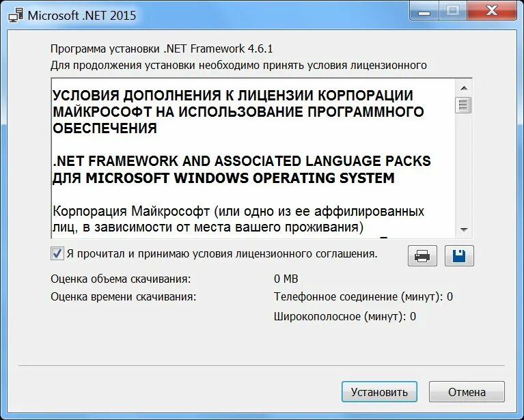The width and height of the screenshot is (524, 420).
Task: Click the heading 'УСЛОВИЯ ДОПОЛНЕНИЯ К ЛИЦЕНЗИИ КОРПОРАЦИИ'
Action: pyautogui.click(x=233, y=96)
